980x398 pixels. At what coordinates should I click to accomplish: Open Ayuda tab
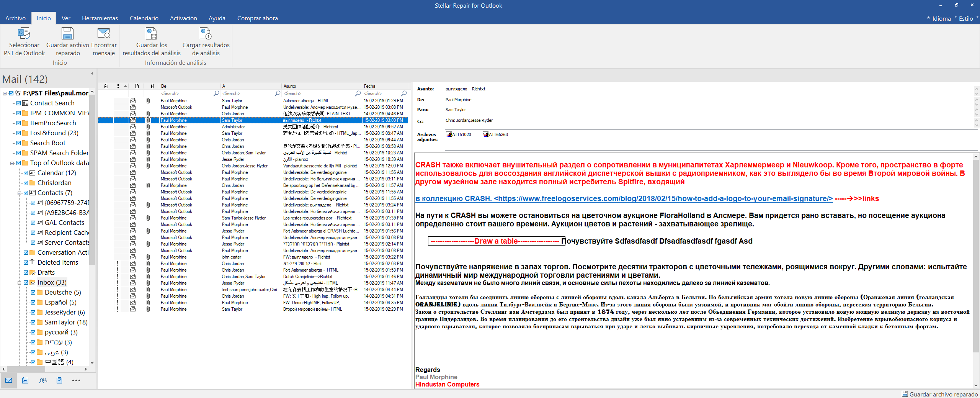(x=217, y=18)
